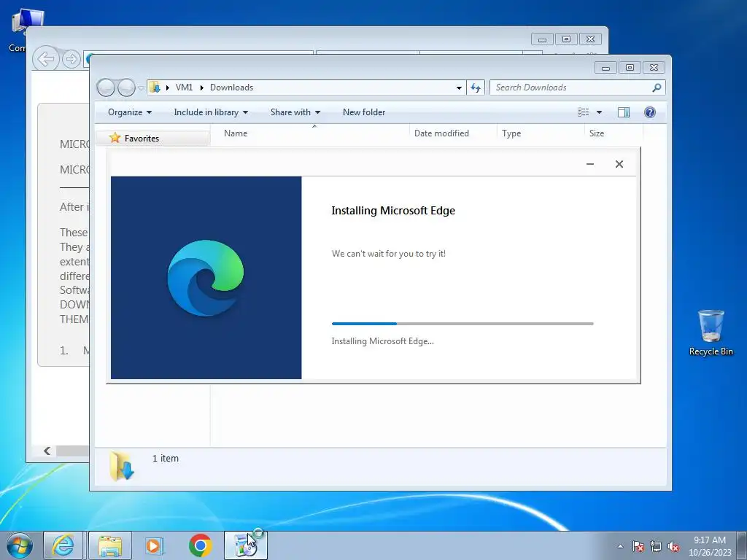Change the view with the view icon
The image size is (747, 560).
[x=584, y=112]
